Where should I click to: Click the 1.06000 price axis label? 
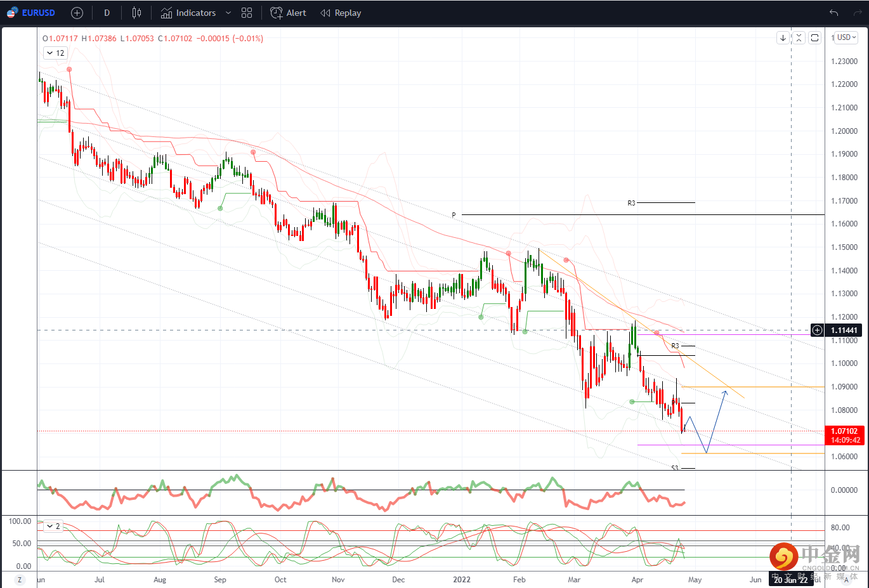844,457
